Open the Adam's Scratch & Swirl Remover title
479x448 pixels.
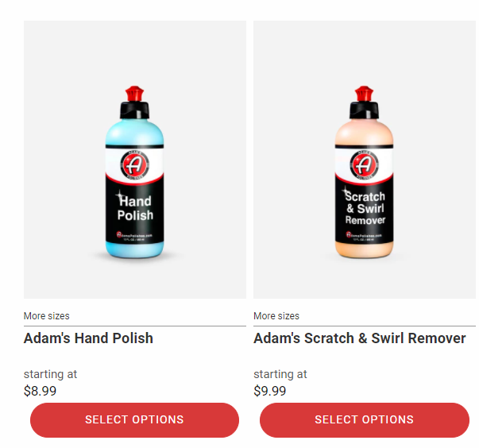[360, 338]
